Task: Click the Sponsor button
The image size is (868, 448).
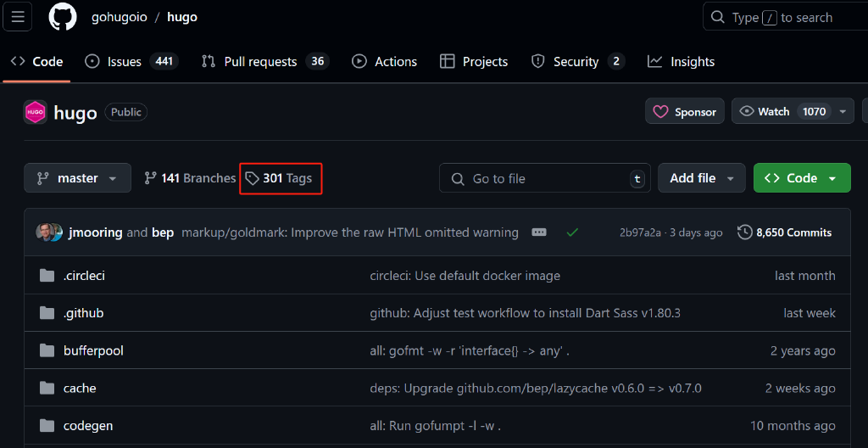Action: click(685, 112)
